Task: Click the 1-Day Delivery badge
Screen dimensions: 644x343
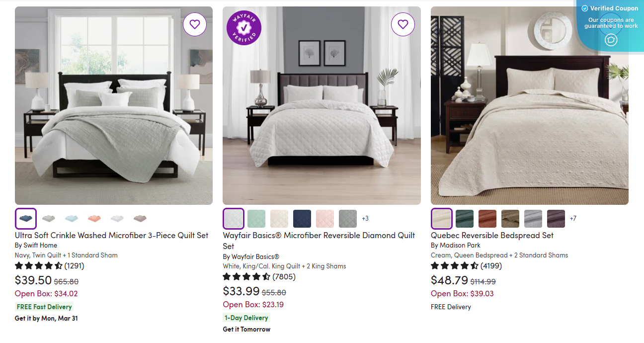Action: coord(246,318)
